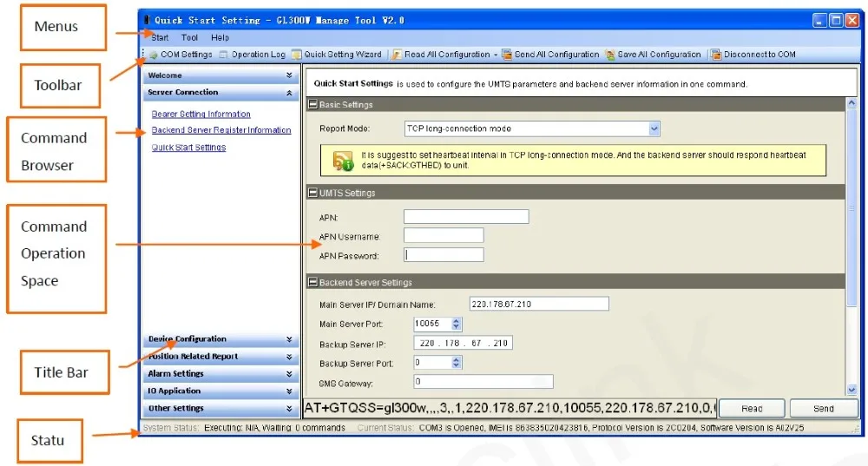Open Backend Server Register Information link
Screen dimensions: 868x466
(221, 130)
